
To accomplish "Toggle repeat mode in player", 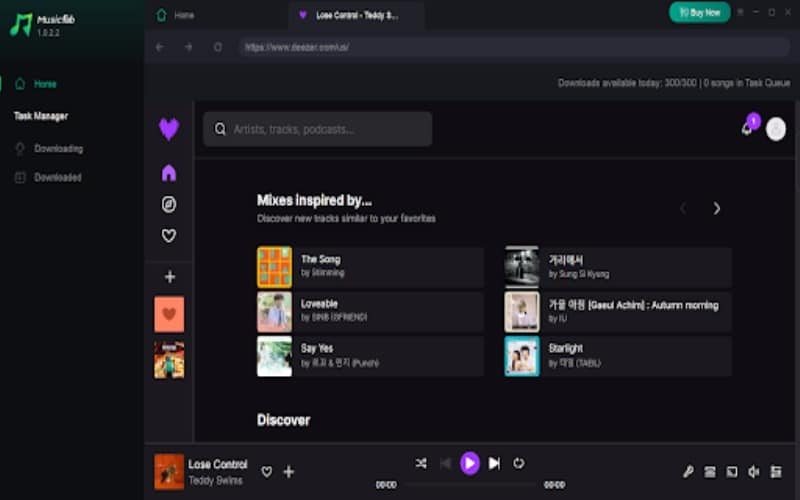I will click(518, 463).
